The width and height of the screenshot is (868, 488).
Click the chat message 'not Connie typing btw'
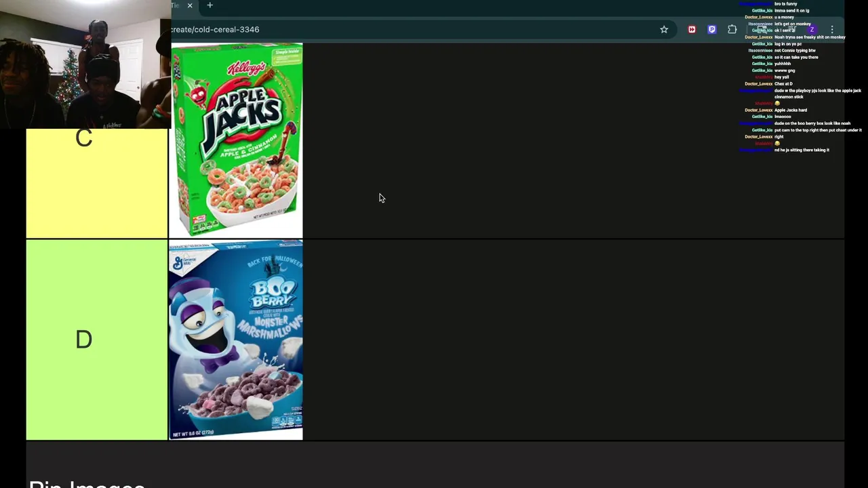[795, 50]
